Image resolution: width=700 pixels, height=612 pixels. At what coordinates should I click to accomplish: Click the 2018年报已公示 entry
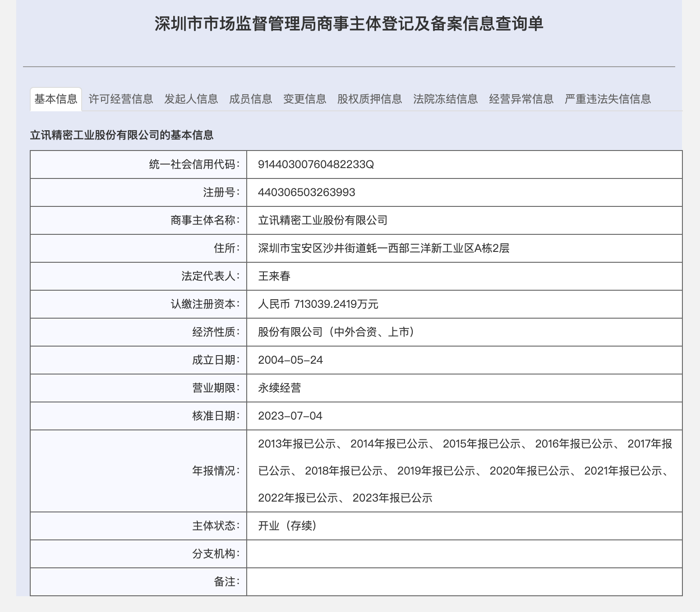coord(344,471)
